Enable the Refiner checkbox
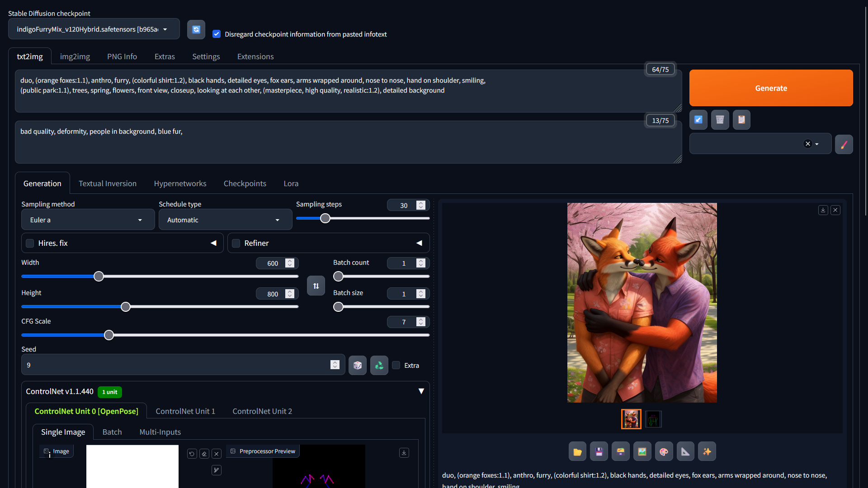 point(236,243)
